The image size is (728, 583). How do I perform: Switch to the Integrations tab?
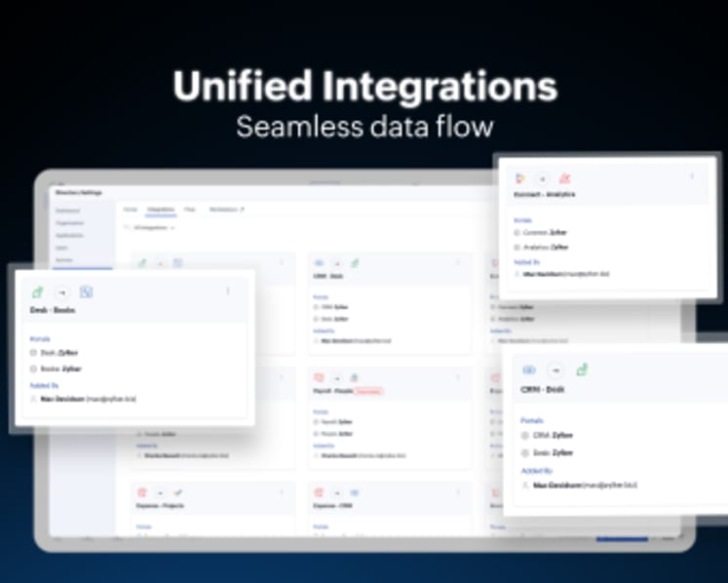(161, 210)
